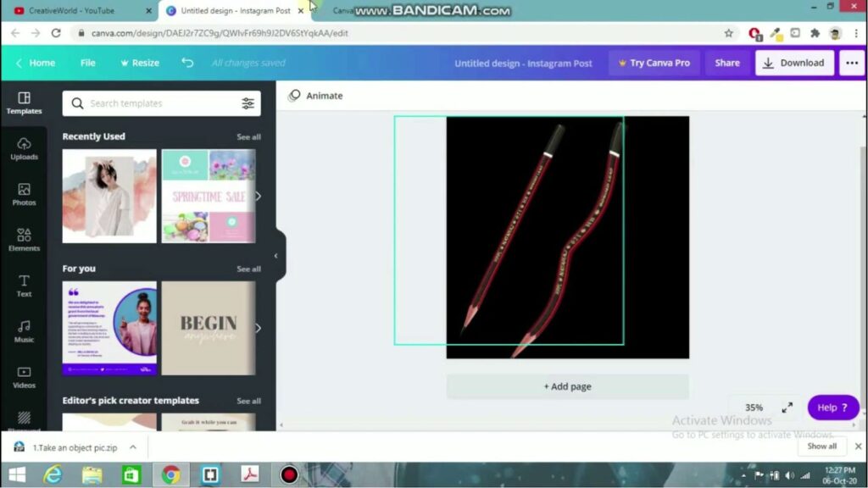Bookmark page with the star icon
The width and height of the screenshot is (868, 488).
(728, 33)
